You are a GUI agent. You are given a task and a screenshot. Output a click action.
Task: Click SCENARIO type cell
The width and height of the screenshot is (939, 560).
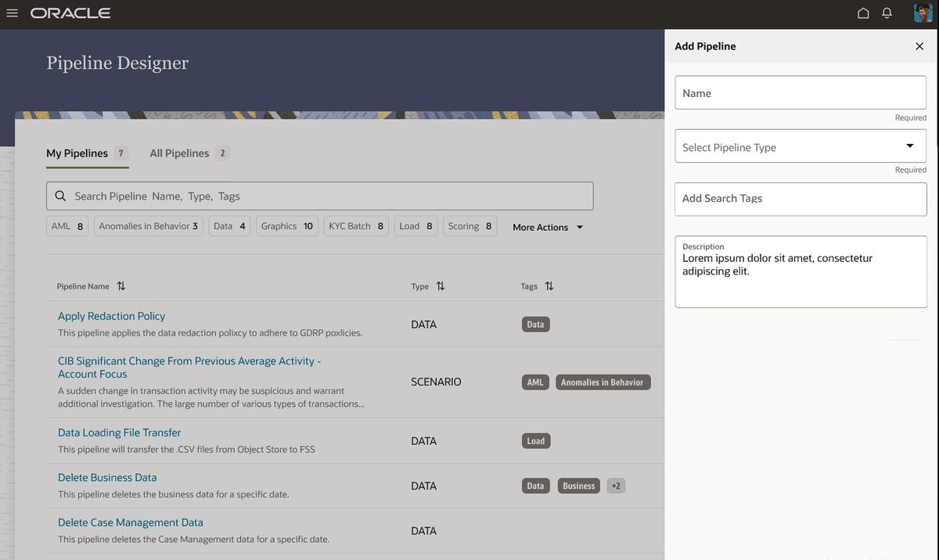(436, 382)
